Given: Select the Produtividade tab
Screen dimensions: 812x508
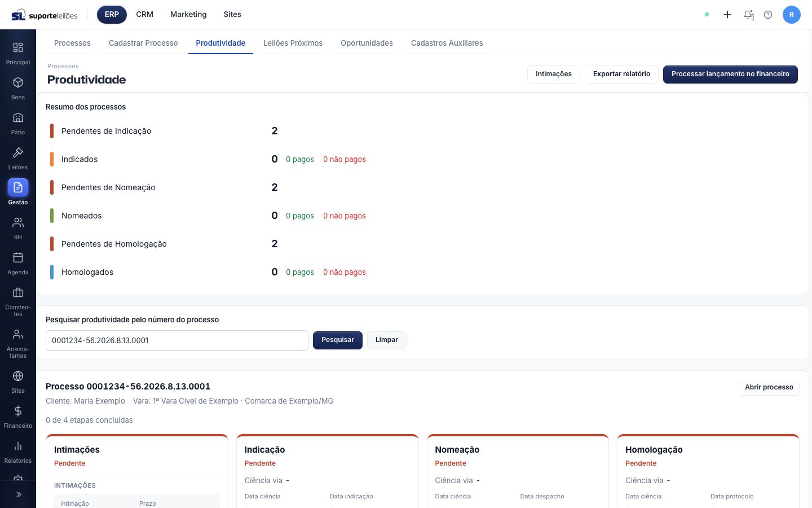Looking at the screenshot, I should click(x=220, y=43).
